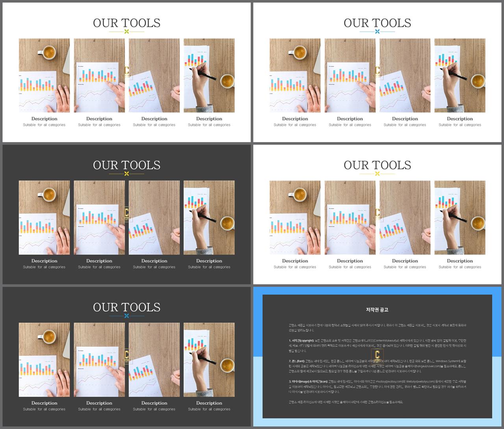Click OUR TOOLS title on blue-ornament dark slide

pyautogui.click(x=126, y=307)
